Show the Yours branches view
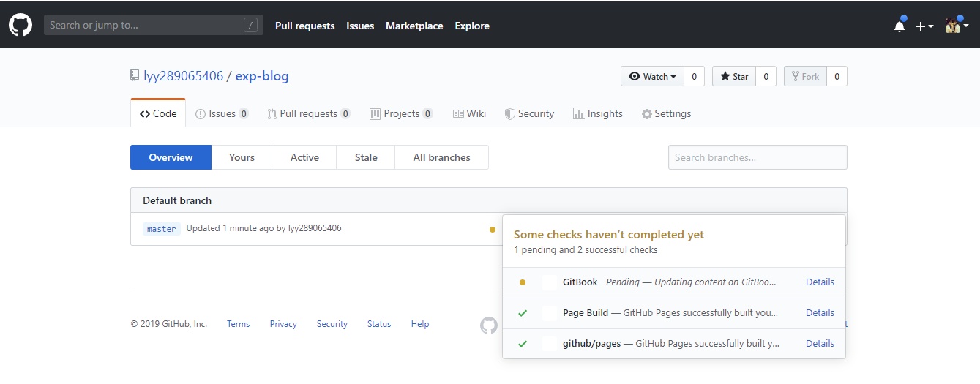Screen dimensions: 980x384 point(242,157)
